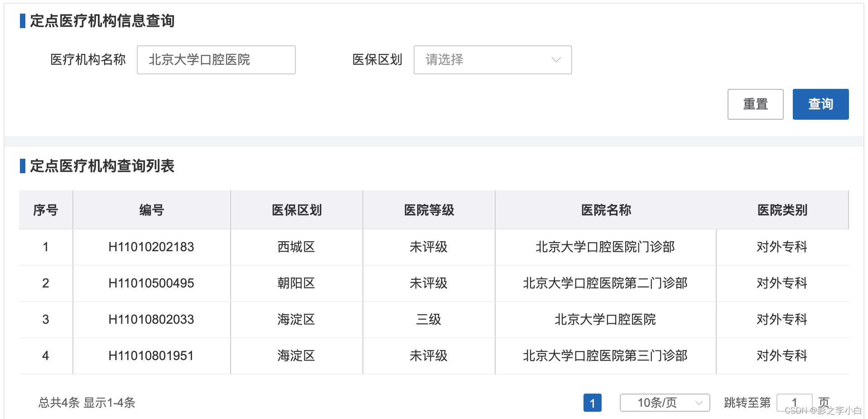Click 对外专科 in row H11010500495
Image resolution: width=868 pixels, height=419 pixels.
coord(782,283)
